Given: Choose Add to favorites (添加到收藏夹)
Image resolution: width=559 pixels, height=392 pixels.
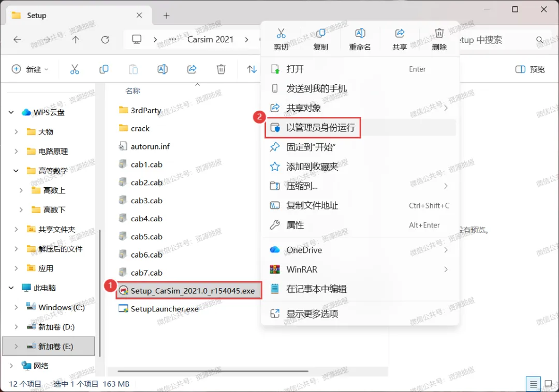Looking at the screenshot, I should click(359, 167).
